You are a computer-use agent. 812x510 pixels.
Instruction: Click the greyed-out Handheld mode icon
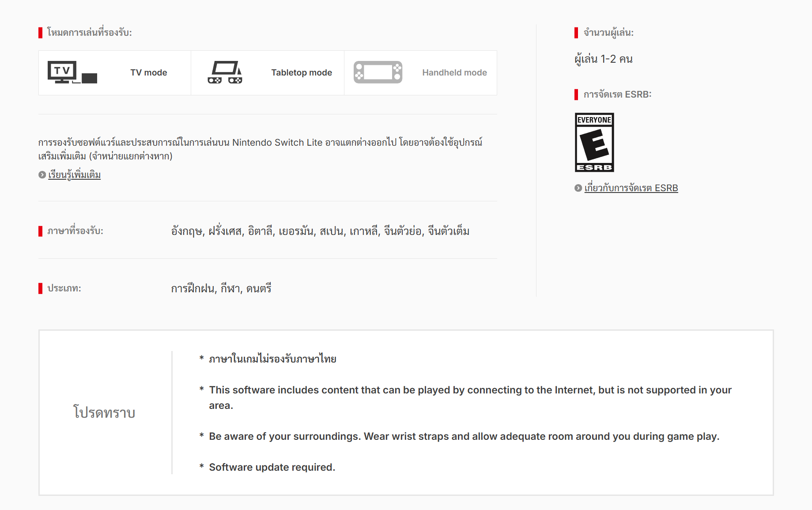378,72
